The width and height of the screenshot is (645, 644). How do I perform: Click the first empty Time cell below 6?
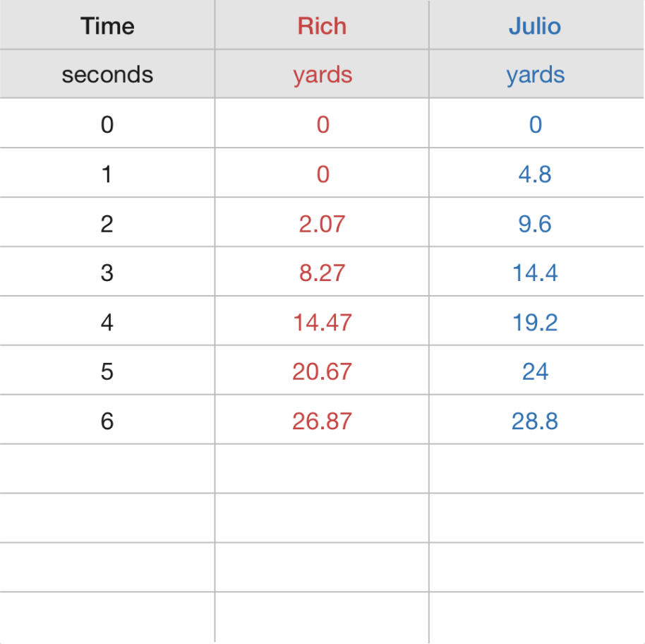coord(107,469)
